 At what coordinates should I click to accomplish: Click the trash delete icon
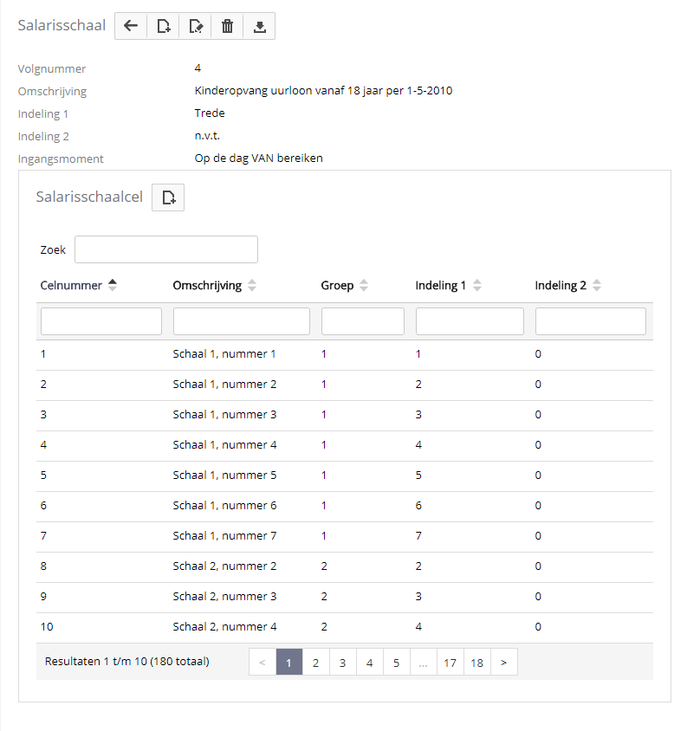pos(227,26)
